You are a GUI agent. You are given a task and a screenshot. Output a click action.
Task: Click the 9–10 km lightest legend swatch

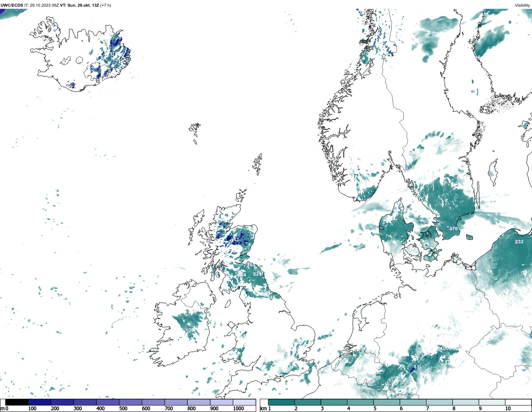coord(492,402)
